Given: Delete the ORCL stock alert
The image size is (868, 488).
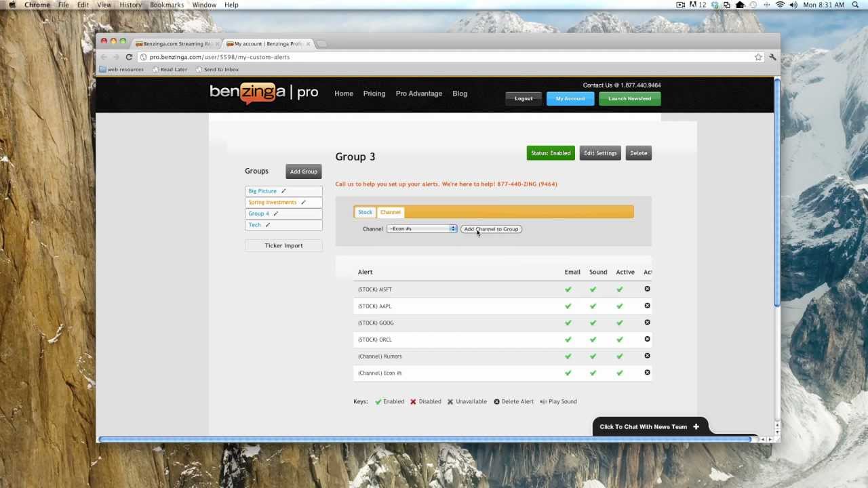Looking at the screenshot, I should coord(647,339).
